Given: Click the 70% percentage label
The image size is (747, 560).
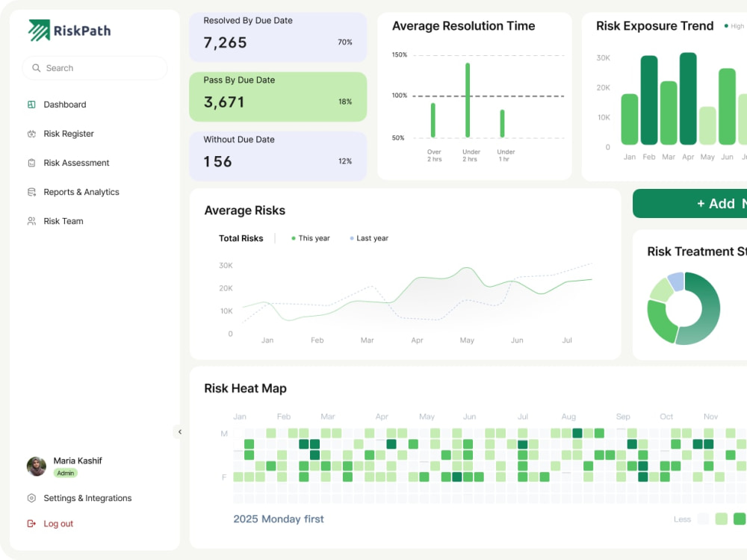Looking at the screenshot, I should 345,43.
